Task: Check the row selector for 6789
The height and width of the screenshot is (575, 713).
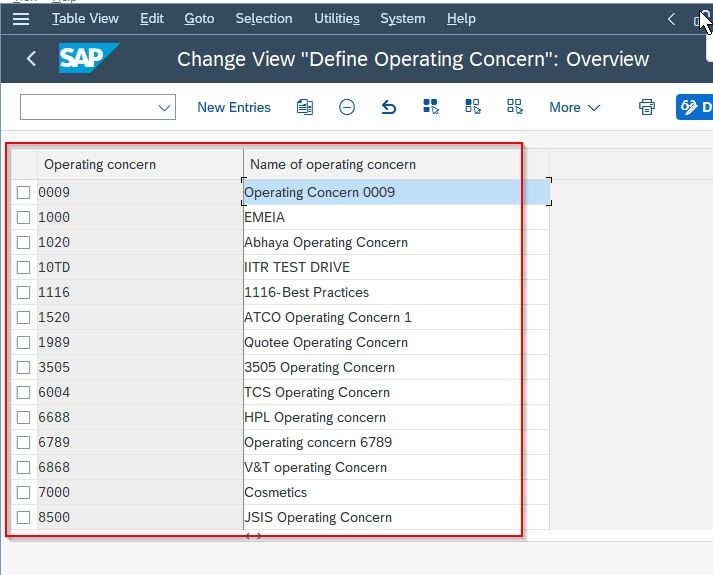Action: point(24,442)
